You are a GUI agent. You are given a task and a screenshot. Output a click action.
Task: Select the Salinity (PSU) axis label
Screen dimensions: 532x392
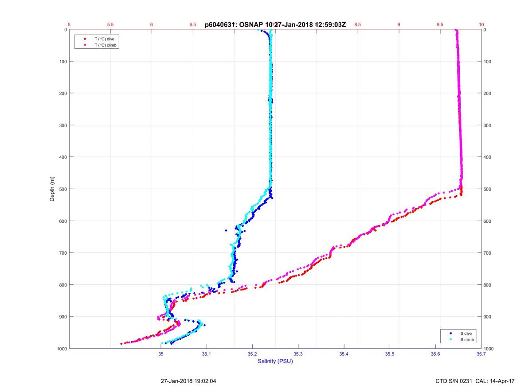tap(275, 361)
